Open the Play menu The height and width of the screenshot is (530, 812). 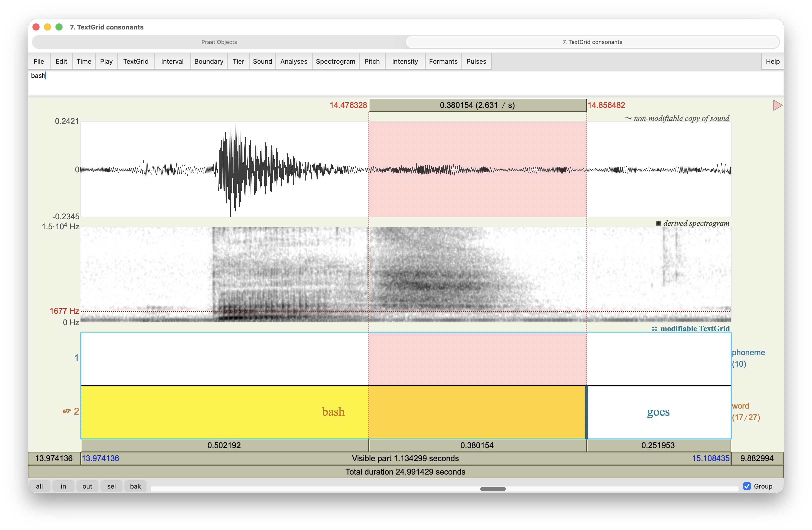pos(106,61)
